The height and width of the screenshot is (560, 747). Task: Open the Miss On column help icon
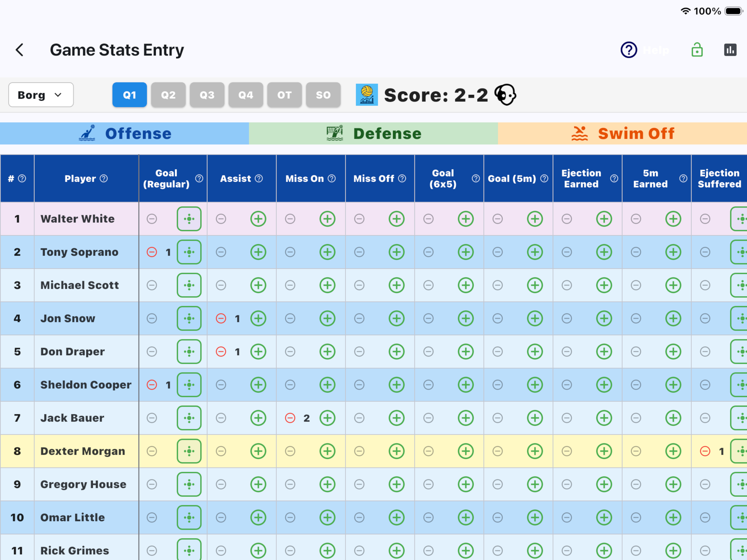(332, 179)
